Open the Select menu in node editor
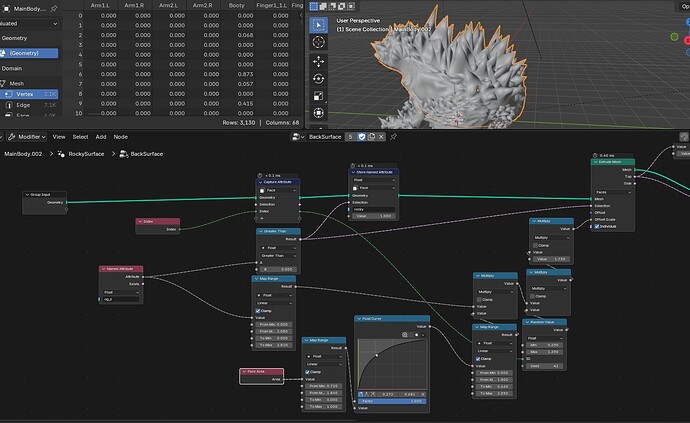Viewport: 690px width, 423px height. click(x=81, y=137)
